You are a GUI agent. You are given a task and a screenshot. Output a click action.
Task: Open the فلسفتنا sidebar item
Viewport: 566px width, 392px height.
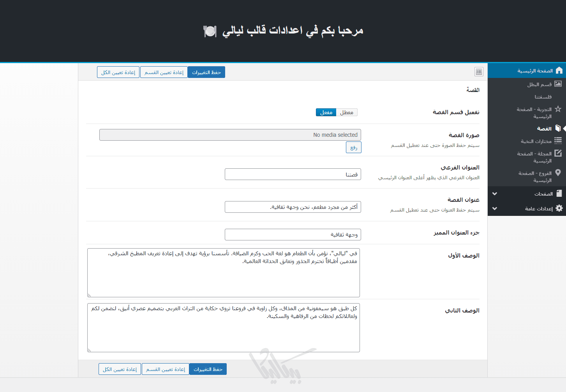coord(543,97)
